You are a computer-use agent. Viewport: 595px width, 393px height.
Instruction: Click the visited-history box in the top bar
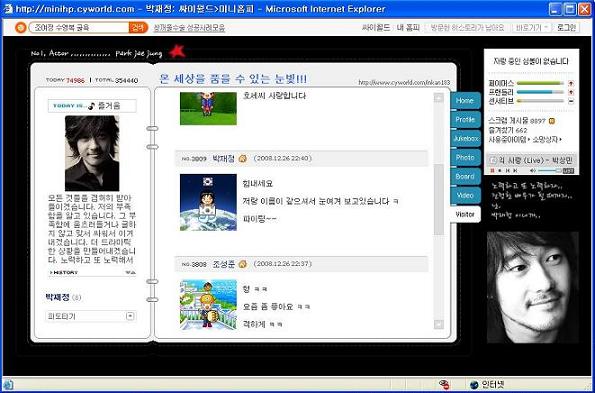click(467, 28)
